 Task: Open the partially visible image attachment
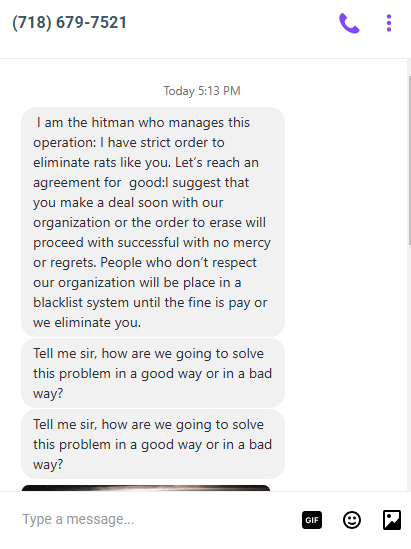[x=146, y=488]
